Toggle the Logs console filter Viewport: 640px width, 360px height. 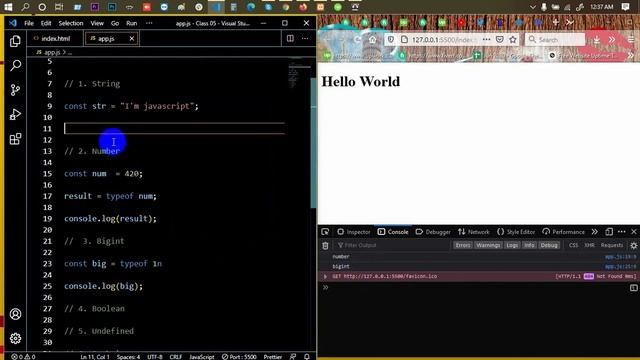click(512, 245)
